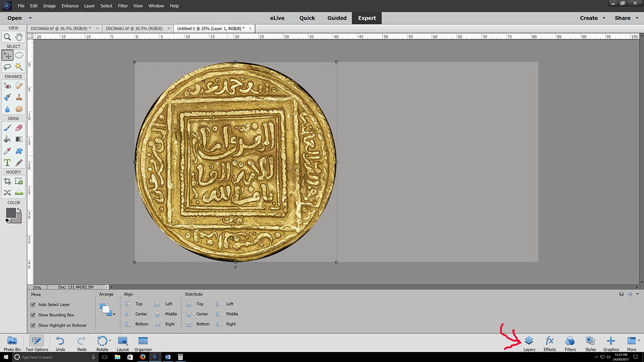This screenshot has width=644, height=362.
Task: Open the tool options panel menu
Action: click(629, 294)
